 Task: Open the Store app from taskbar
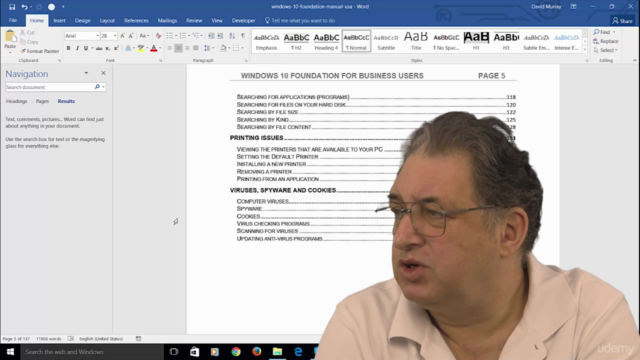point(194,352)
